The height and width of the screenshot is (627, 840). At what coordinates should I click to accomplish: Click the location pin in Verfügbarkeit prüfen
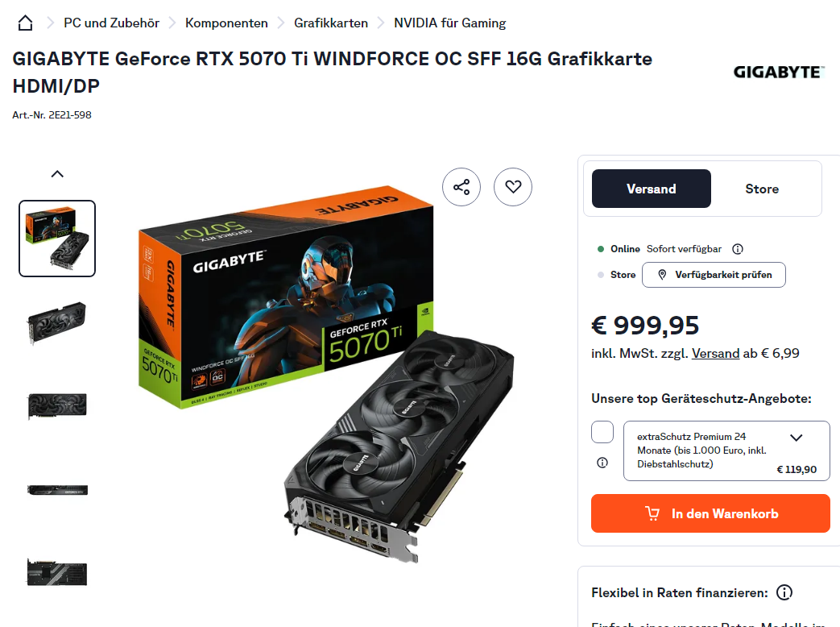[662, 274]
